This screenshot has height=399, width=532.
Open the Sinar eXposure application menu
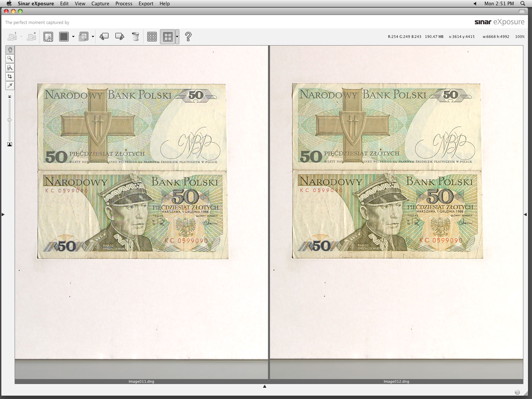[x=36, y=4]
